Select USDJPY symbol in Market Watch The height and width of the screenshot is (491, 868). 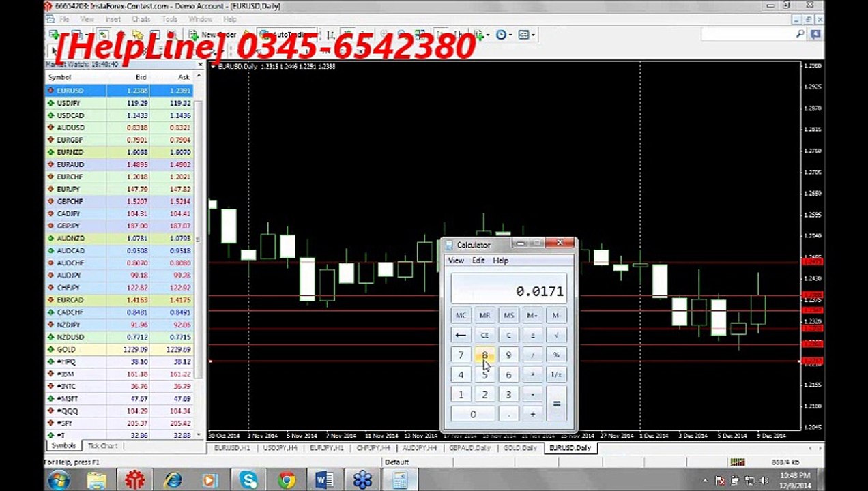(68, 103)
